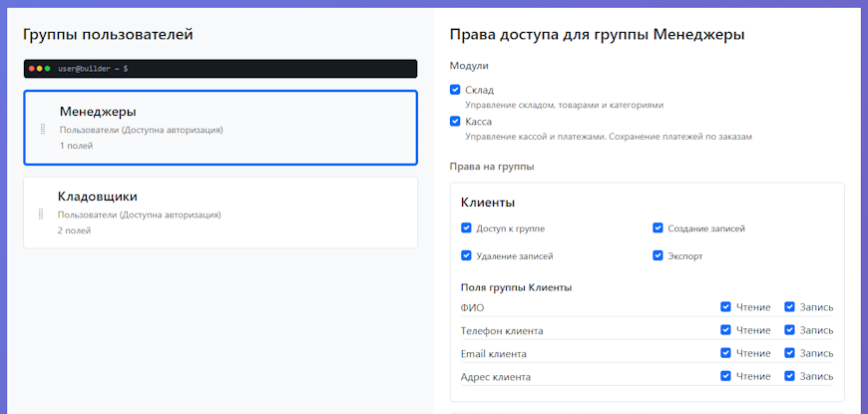The image size is (868, 414).
Task: Click the green dot in terminal bar
Action: (48, 68)
